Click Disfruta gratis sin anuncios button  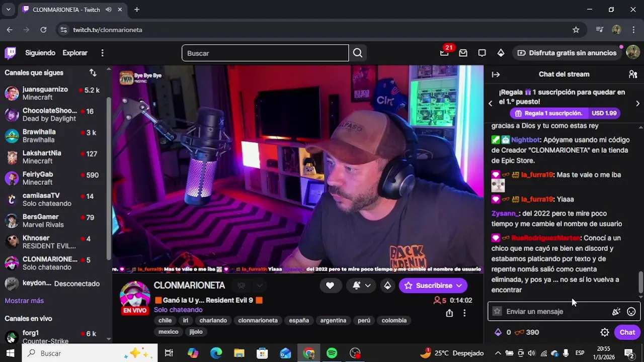click(x=567, y=53)
